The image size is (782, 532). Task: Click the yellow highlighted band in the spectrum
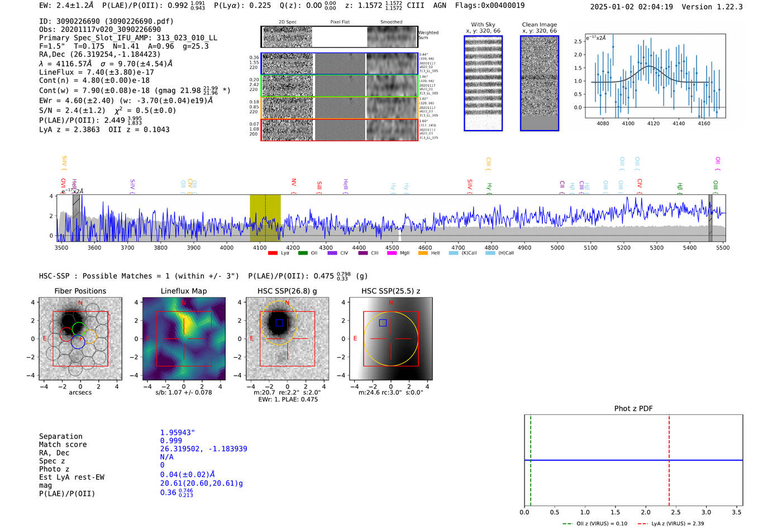[265, 218]
